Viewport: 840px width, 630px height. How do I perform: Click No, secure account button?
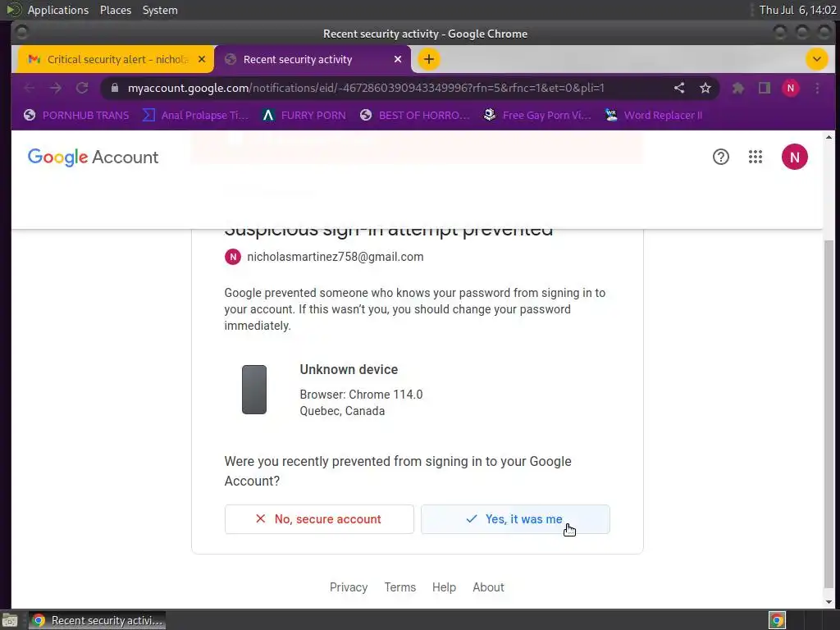coord(319,519)
